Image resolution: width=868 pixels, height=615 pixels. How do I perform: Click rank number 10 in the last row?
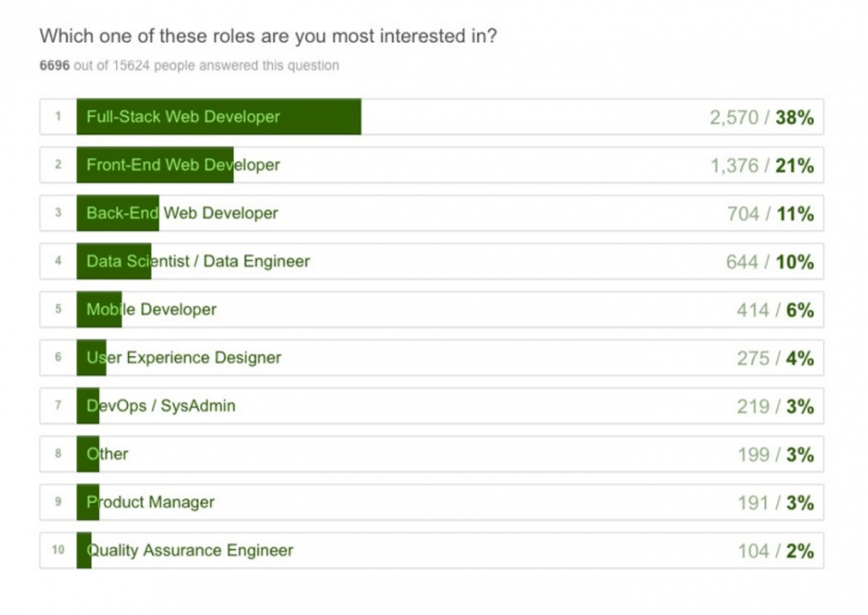[58, 550]
